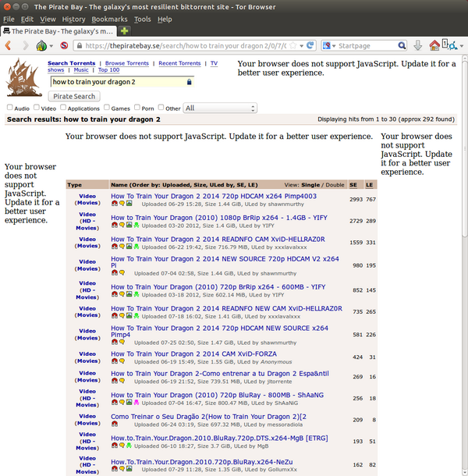
Task: Check the Porn category checkbox
Action: (137, 107)
